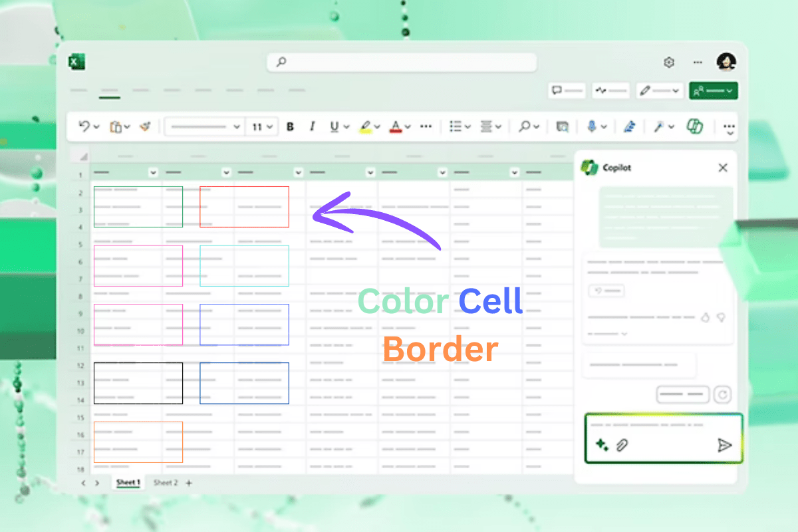Image resolution: width=798 pixels, height=532 pixels.
Task: Open the Comments button with speech bubble
Action: [x=568, y=90]
